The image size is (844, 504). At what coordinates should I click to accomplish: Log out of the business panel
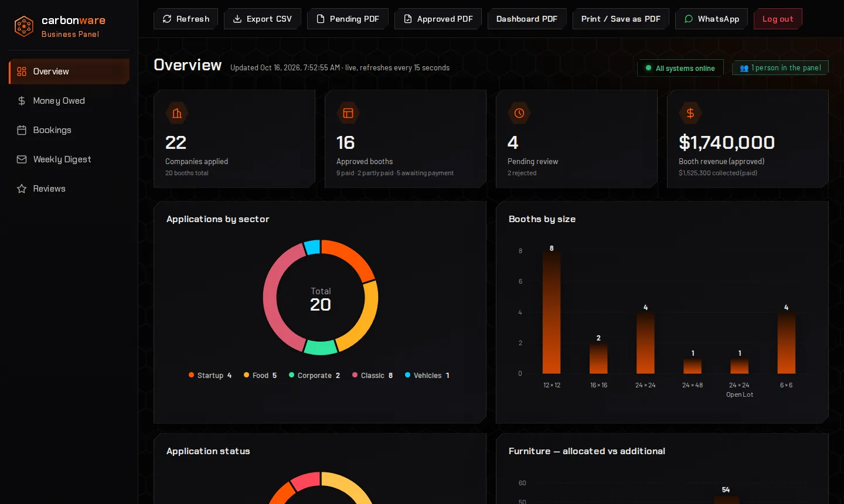(778, 19)
